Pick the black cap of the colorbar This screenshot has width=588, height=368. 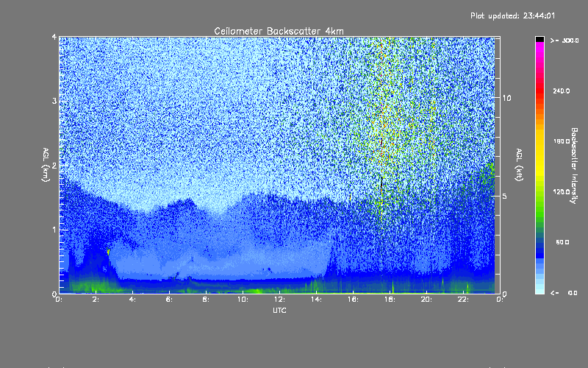[539, 39]
